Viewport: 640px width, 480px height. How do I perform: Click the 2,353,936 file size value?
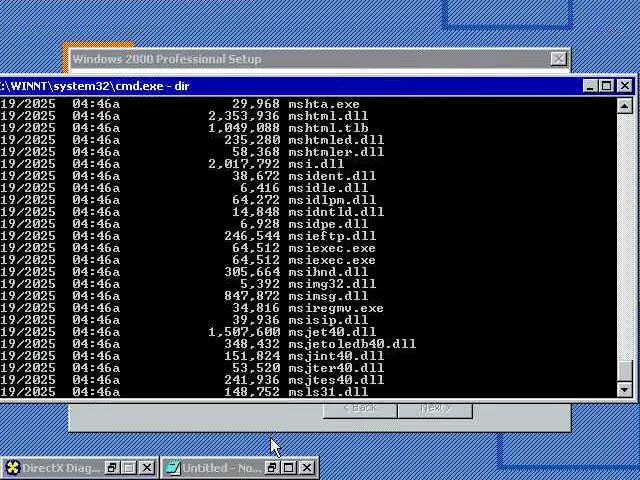244,116
